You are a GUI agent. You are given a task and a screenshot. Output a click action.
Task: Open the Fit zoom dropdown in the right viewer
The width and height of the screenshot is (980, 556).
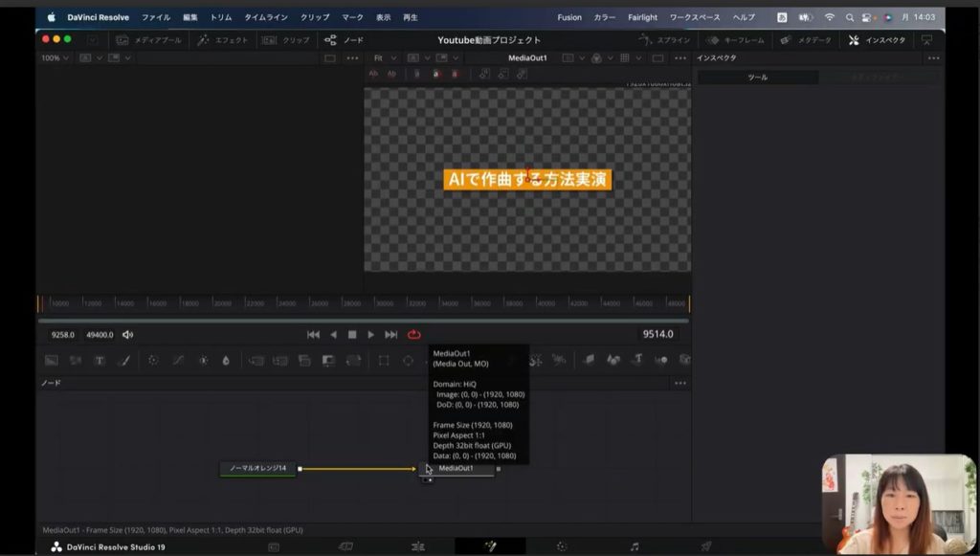point(384,58)
